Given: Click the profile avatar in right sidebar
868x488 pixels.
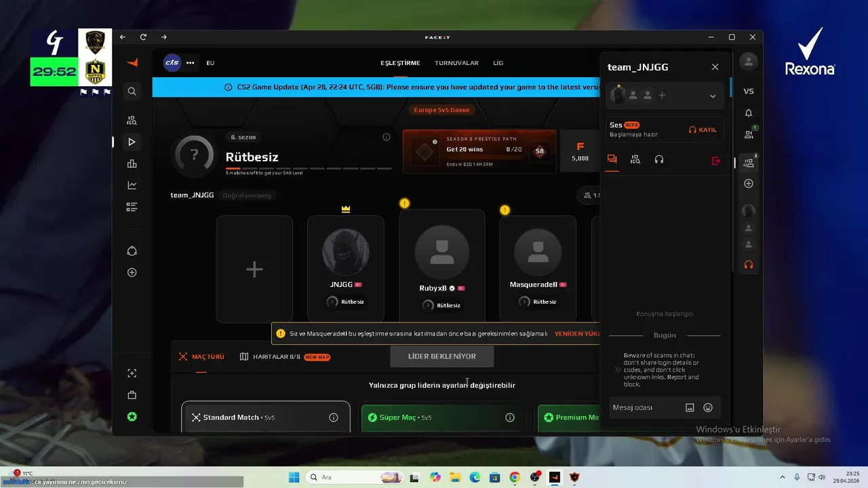Looking at the screenshot, I should click(749, 62).
